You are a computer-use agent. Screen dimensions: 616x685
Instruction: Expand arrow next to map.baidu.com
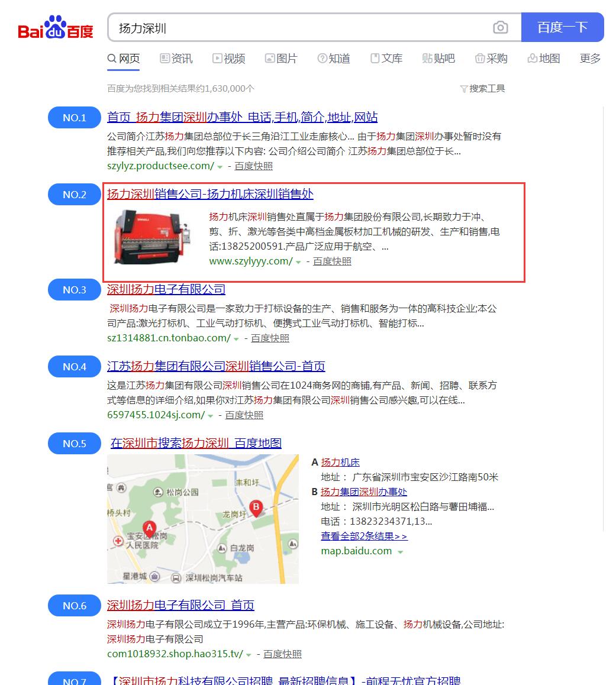click(x=400, y=552)
